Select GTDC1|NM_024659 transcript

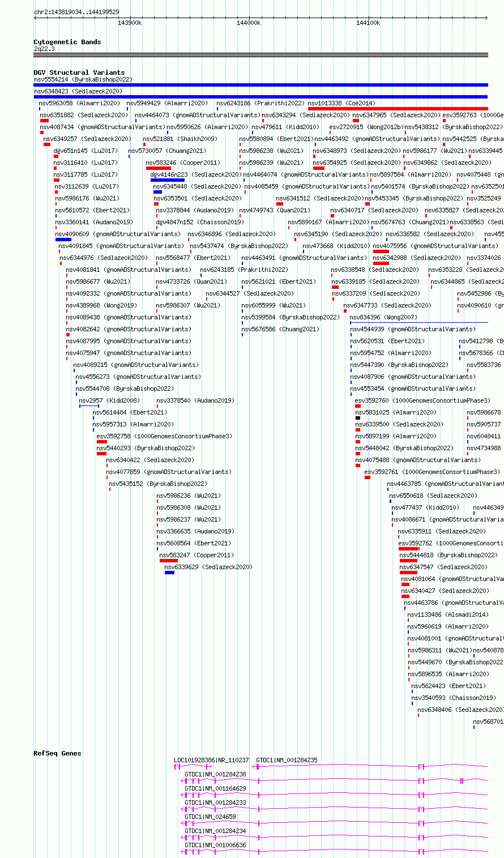(210, 817)
